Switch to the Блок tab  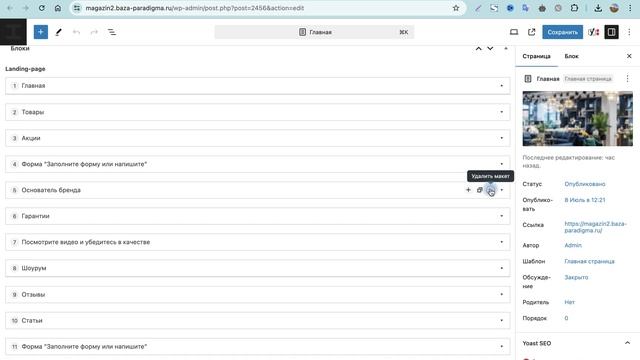pos(571,56)
